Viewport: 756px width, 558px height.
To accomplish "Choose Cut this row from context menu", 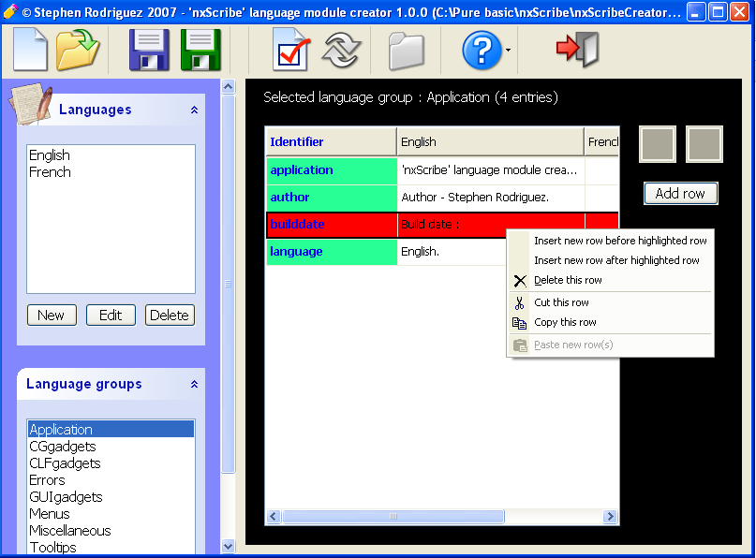I will coord(611,302).
